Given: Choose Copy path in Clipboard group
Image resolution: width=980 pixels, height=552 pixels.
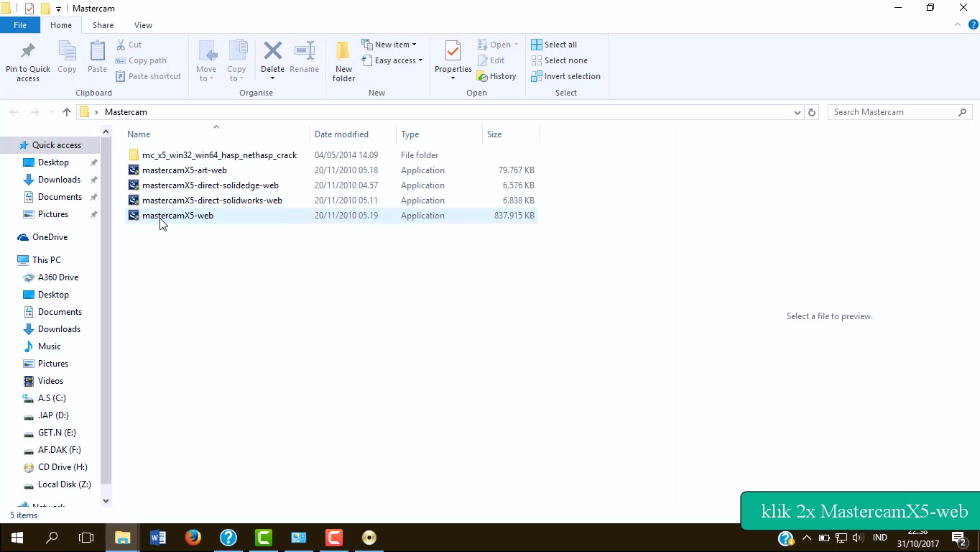Looking at the screenshot, I should point(141,60).
